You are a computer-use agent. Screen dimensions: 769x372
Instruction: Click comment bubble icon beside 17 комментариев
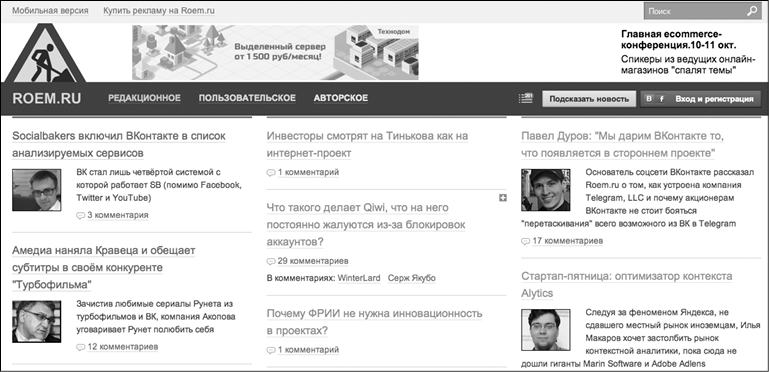525,241
